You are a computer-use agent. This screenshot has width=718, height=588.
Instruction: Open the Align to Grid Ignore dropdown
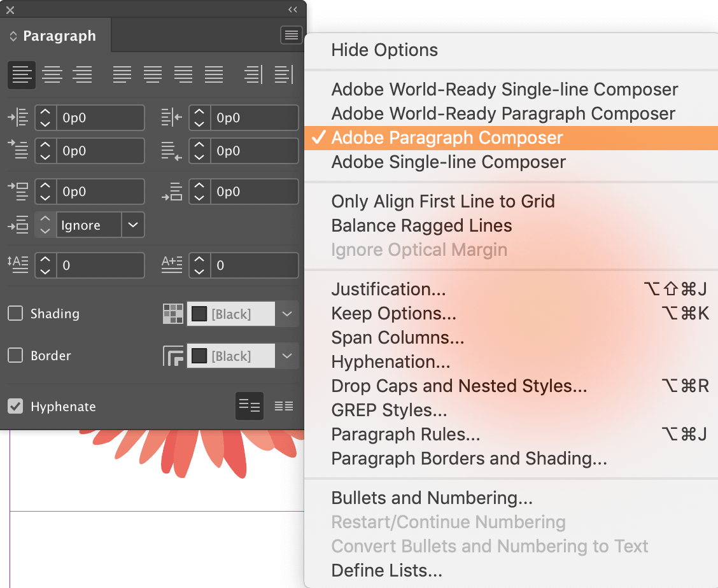point(134,225)
